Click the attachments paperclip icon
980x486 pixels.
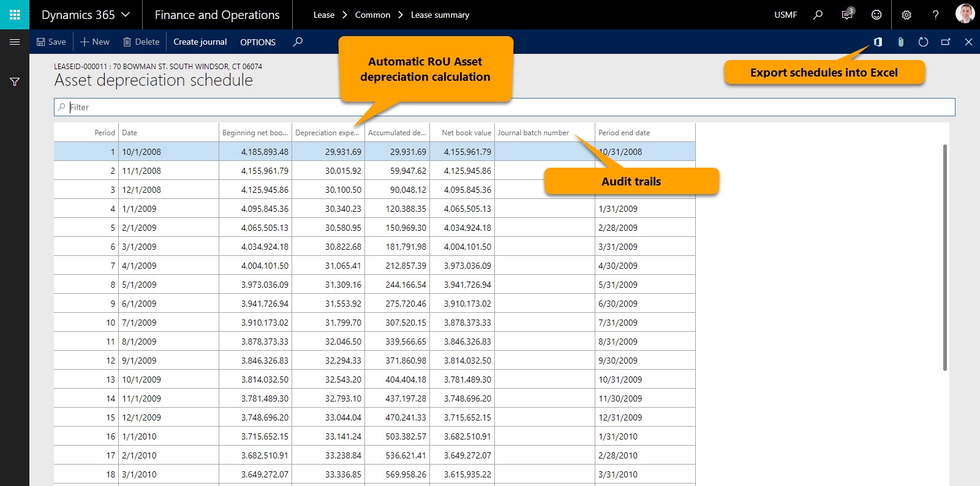(x=900, y=42)
